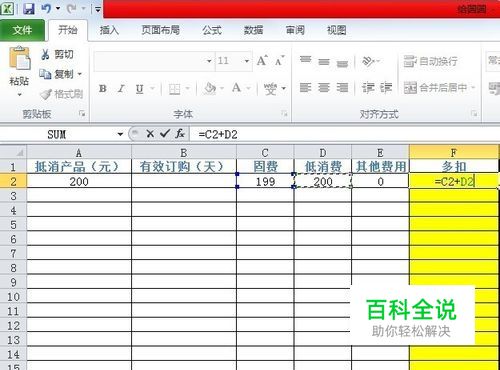The width and height of the screenshot is (500, 370).
Task: Click the Select All corner button
Action: pos(13,153)
